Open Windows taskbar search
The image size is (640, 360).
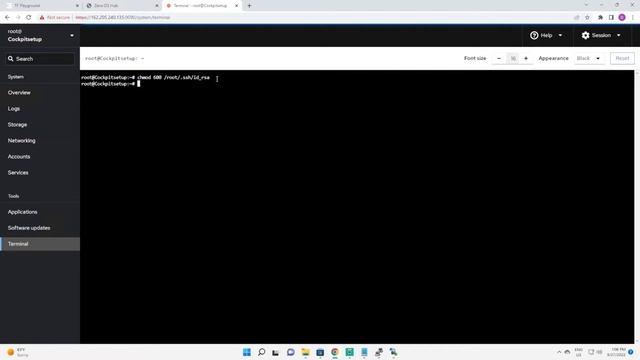coord(262,352)
